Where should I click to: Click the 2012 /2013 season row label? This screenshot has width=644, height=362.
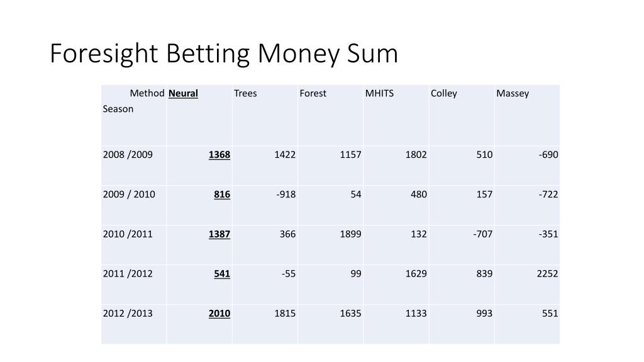[128, 314]
